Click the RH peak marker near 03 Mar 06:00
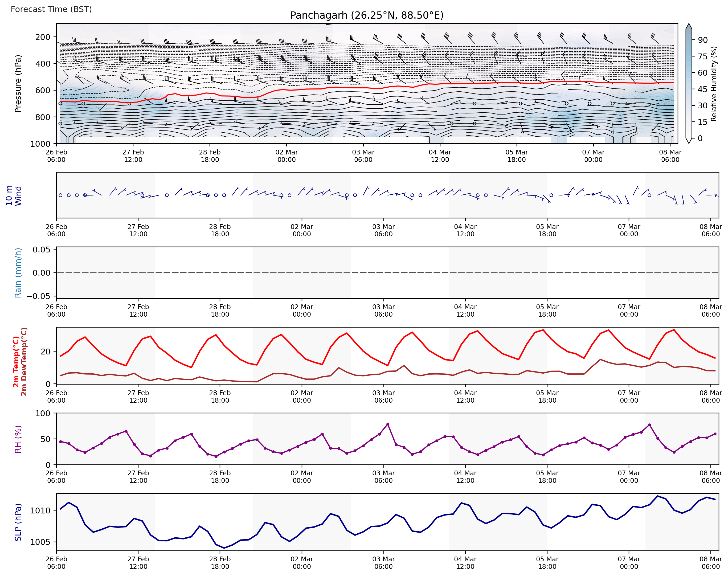This screenshot has height=576, width=728. click(388, 424)
